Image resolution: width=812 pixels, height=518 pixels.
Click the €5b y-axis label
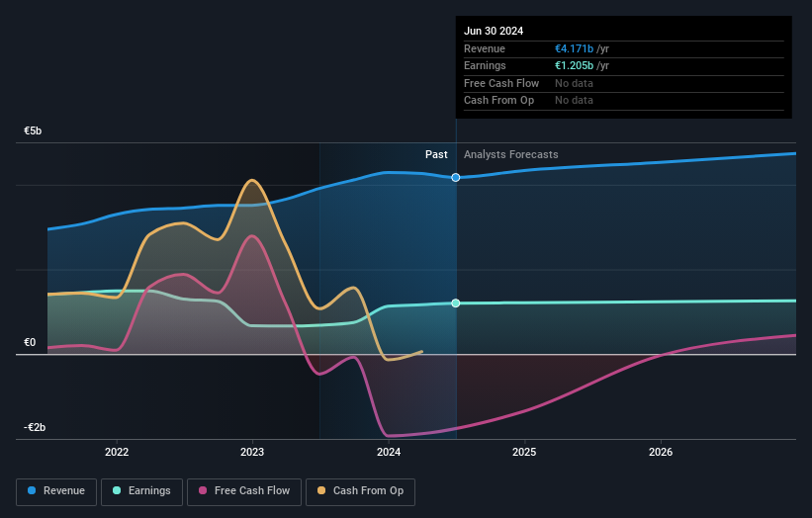[33, 130]
